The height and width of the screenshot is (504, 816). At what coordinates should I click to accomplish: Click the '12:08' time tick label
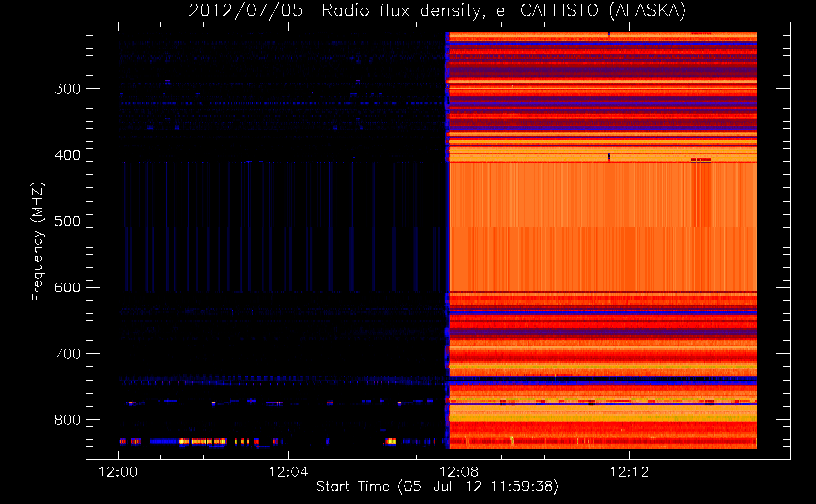459,472
